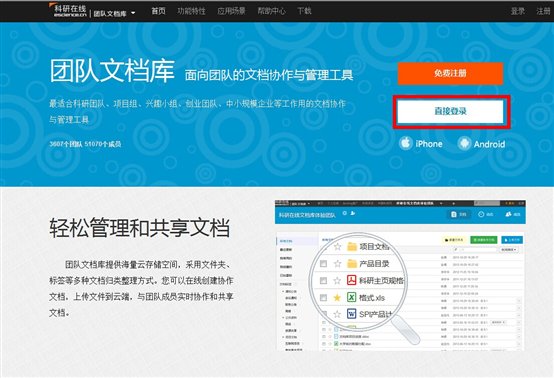
Task: Click the PDF icon of 科研主页规格
Action: pyautogui.click(x=352, y=280)
